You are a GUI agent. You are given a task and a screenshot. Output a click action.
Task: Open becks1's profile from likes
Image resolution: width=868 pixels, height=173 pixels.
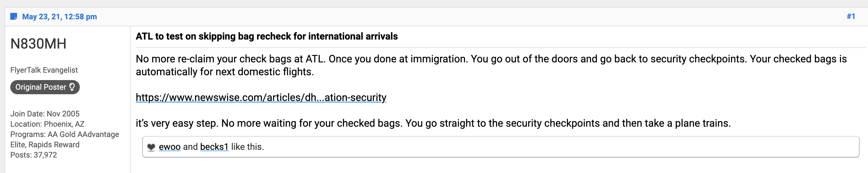point(214,147)
